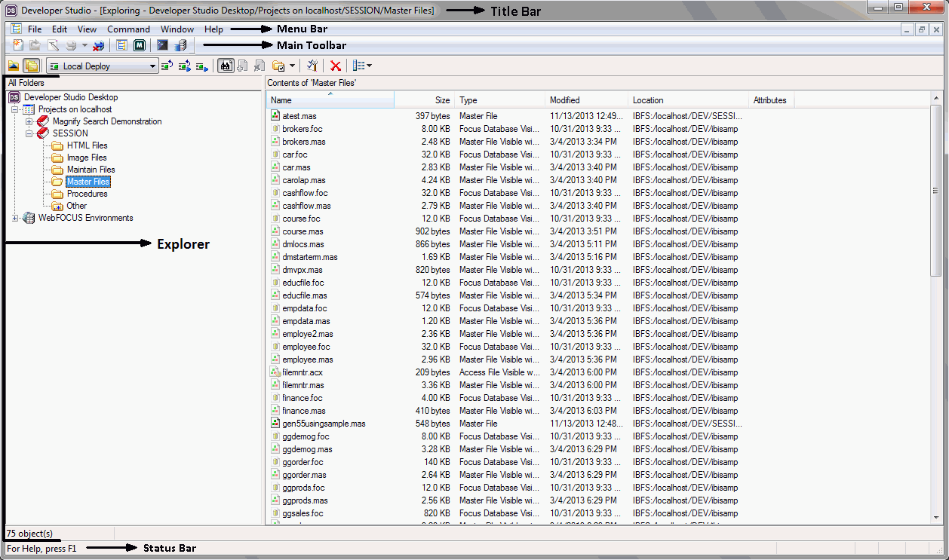Open the Local Deploy dropdown

(x=102, y=66)
